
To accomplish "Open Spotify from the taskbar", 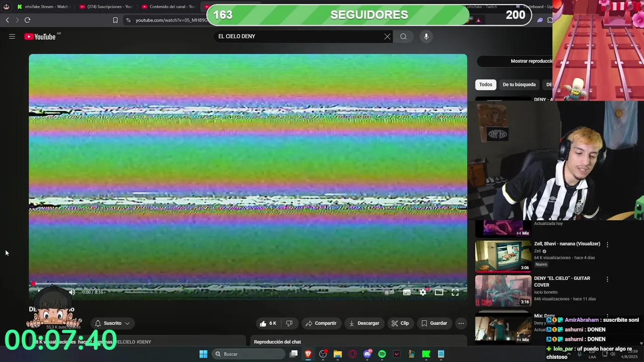I will point(382,354).
